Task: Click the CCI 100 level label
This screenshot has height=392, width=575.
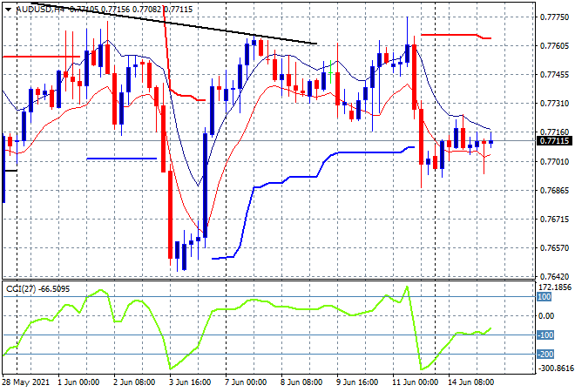Action: (545, 297)
